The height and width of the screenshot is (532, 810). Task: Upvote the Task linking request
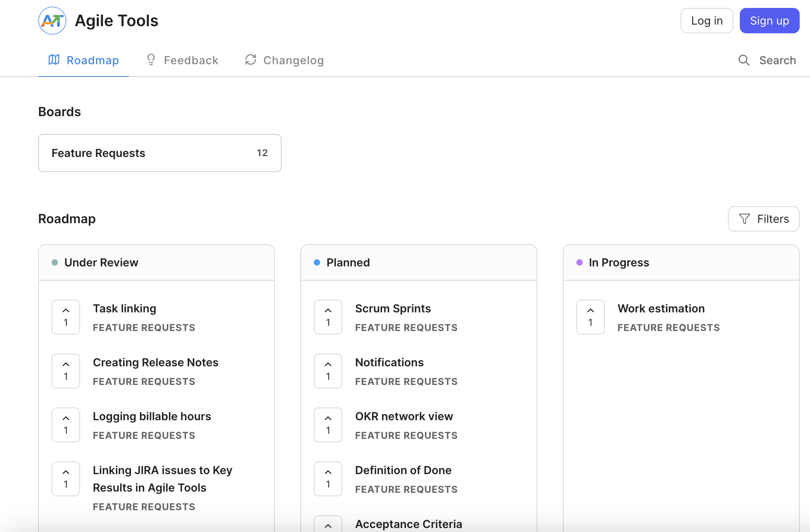tap(66, 317)
